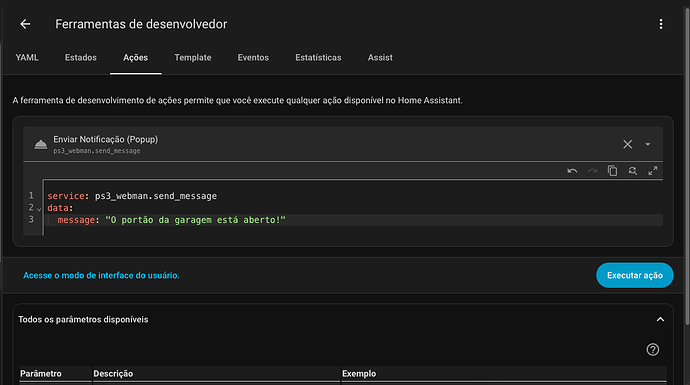The height and width of the screenshot is (385, 690).
Task: Click the Descrição column header
Action: (x=113, y=374)
